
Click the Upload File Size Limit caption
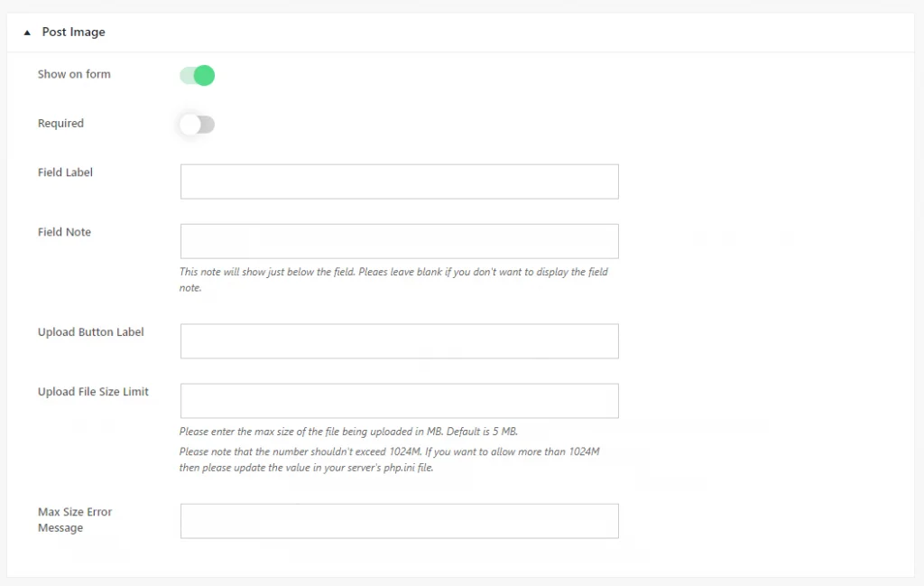[93, 392]
